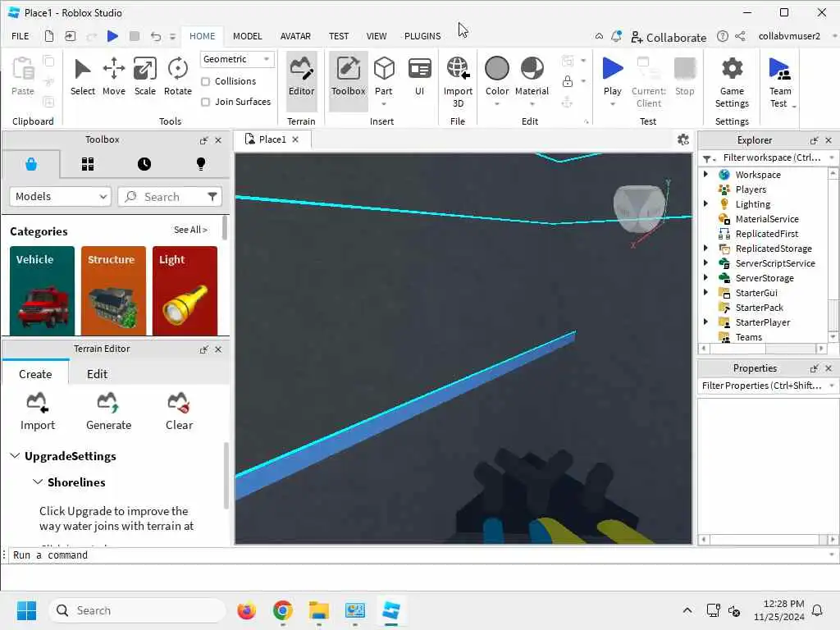Pick the Rotate tool

point(177,77)
